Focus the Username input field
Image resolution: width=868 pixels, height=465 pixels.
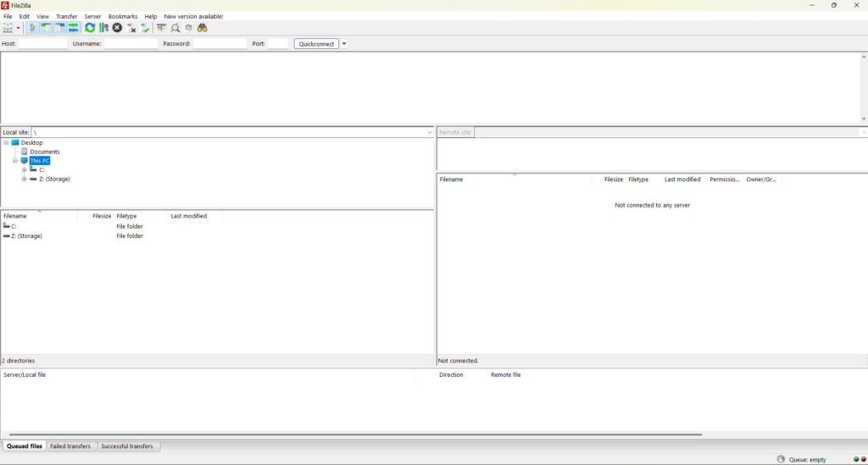131,44
